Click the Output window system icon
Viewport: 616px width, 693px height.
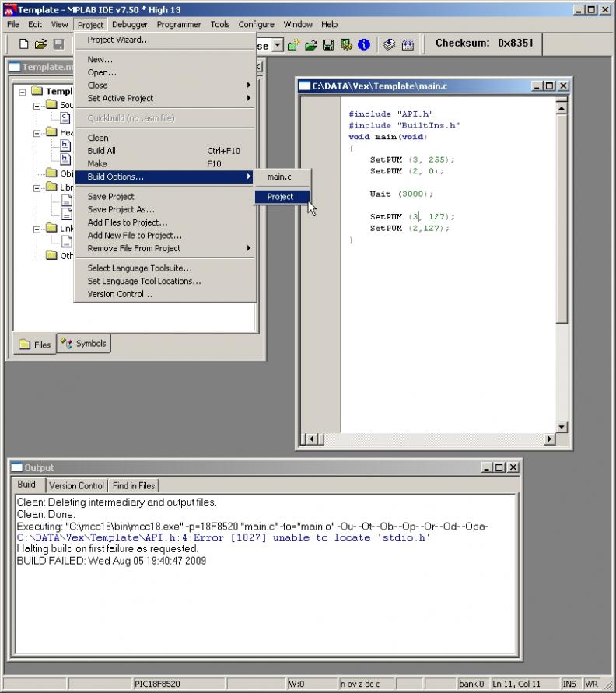tap(17, 467)
